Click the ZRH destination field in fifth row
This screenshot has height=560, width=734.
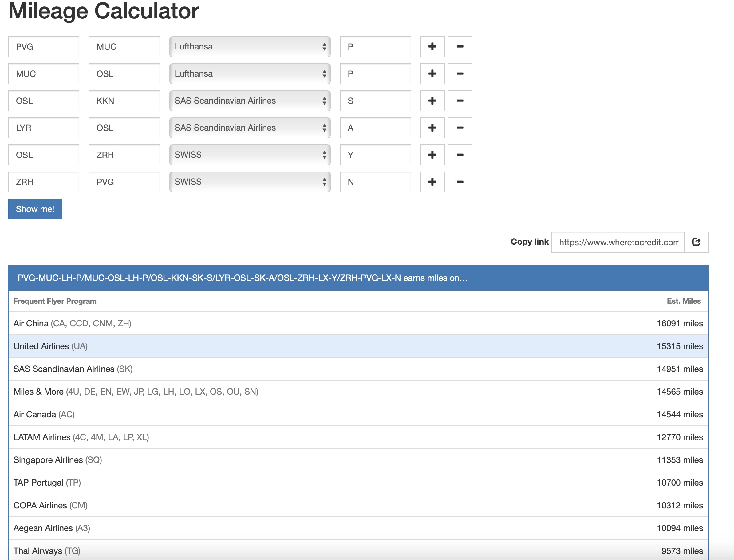click(124, 155)
